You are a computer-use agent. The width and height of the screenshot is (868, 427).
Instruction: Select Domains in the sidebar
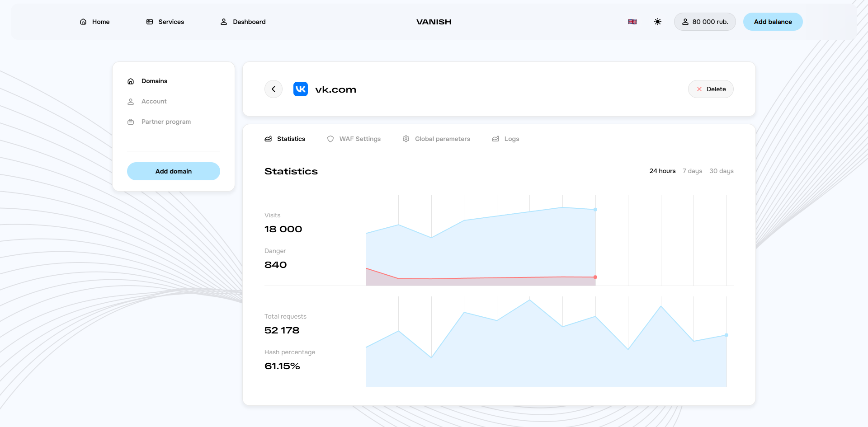(x=154, y=81)
